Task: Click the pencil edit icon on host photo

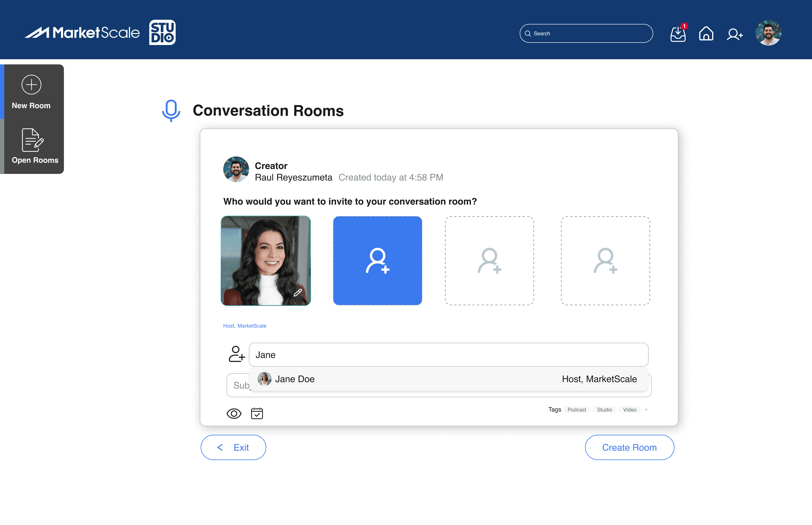Action: [x=297, y=293]
